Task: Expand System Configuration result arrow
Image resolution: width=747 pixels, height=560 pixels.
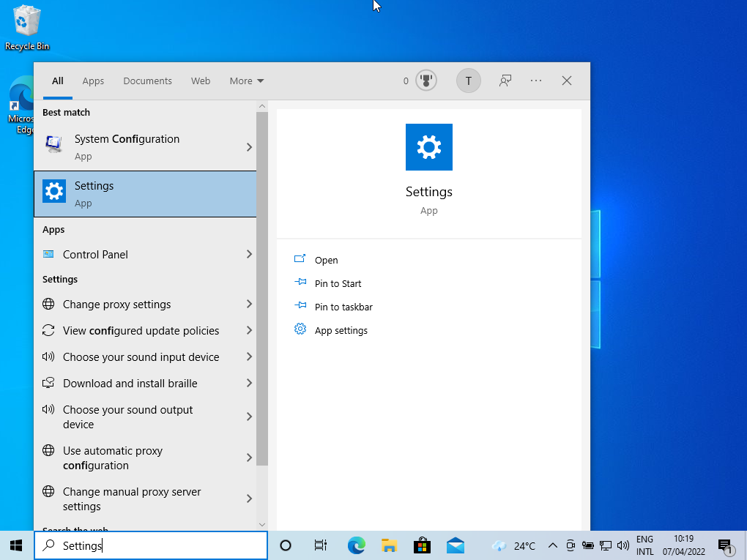Action: click(x=249, y=147)
